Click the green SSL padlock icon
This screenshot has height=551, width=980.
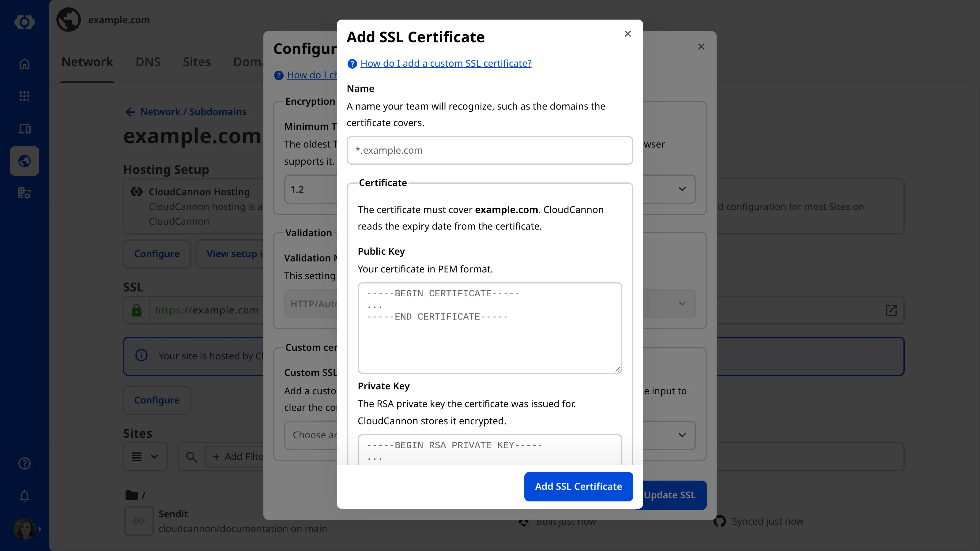pos(137,310)
